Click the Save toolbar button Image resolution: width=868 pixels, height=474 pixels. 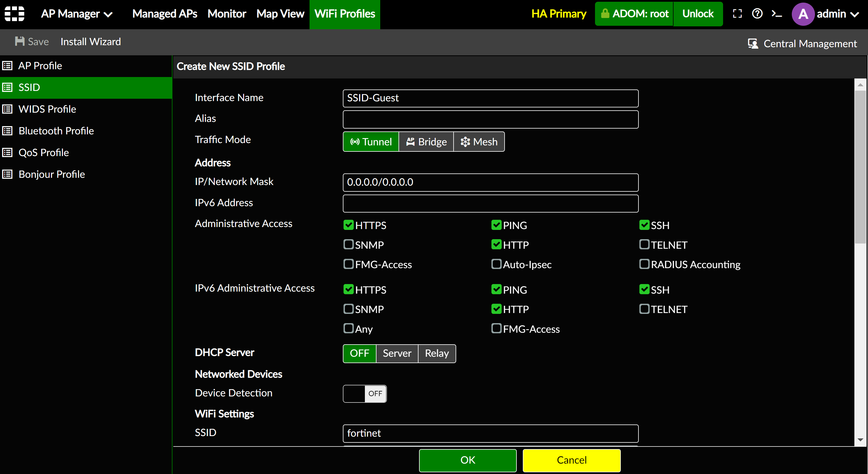point(32,41)
